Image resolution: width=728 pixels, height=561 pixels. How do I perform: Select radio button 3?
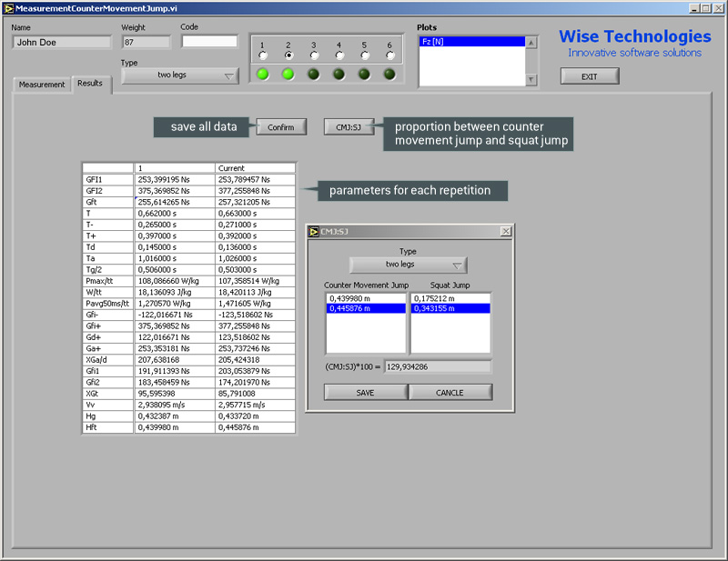314,55
